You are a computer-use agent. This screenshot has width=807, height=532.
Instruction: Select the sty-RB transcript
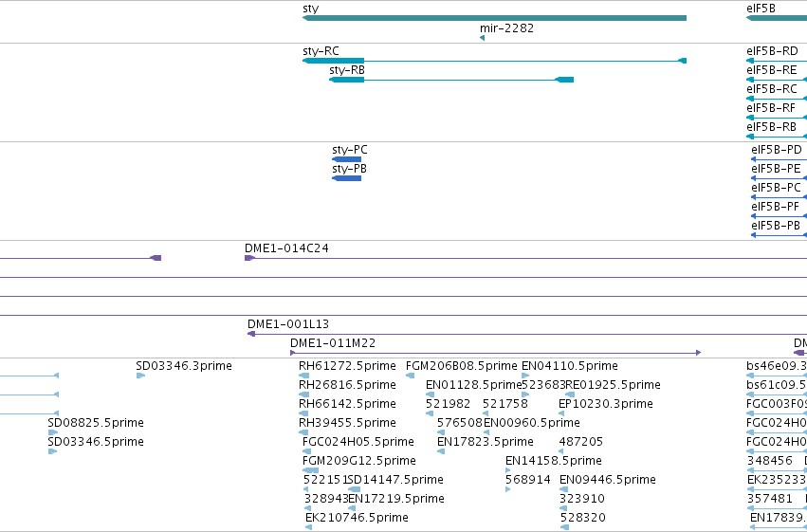[x=451, y=80]
